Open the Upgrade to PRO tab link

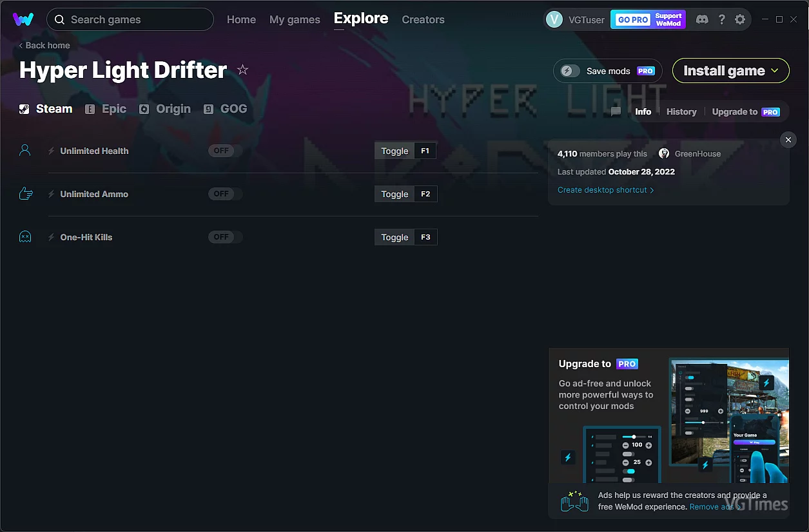pos(746,111)
